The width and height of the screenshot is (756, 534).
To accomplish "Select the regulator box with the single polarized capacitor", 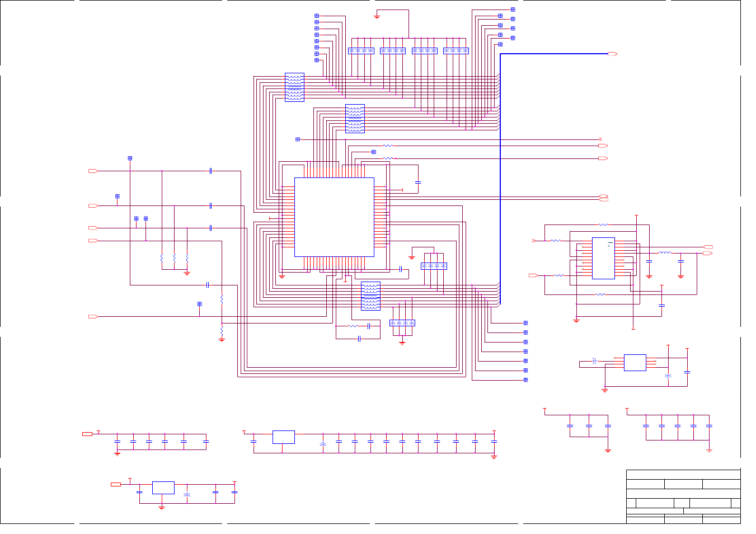I will 163,488.
